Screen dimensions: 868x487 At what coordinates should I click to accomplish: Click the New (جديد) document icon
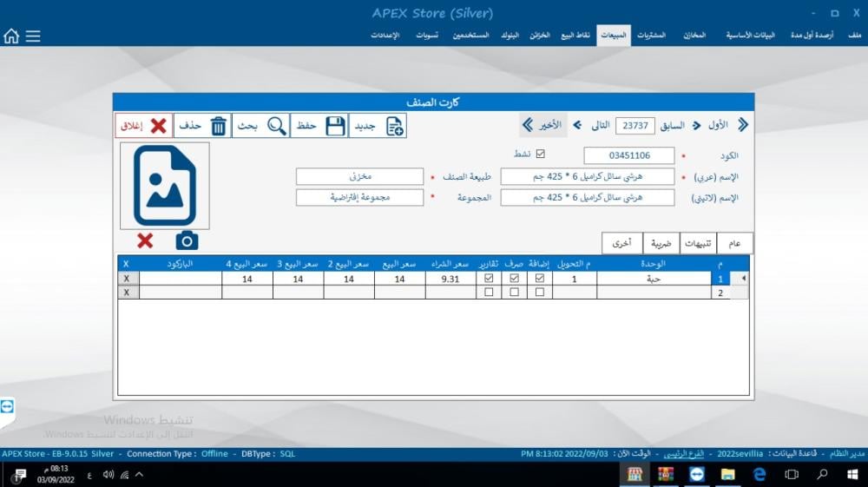(394, 126)
